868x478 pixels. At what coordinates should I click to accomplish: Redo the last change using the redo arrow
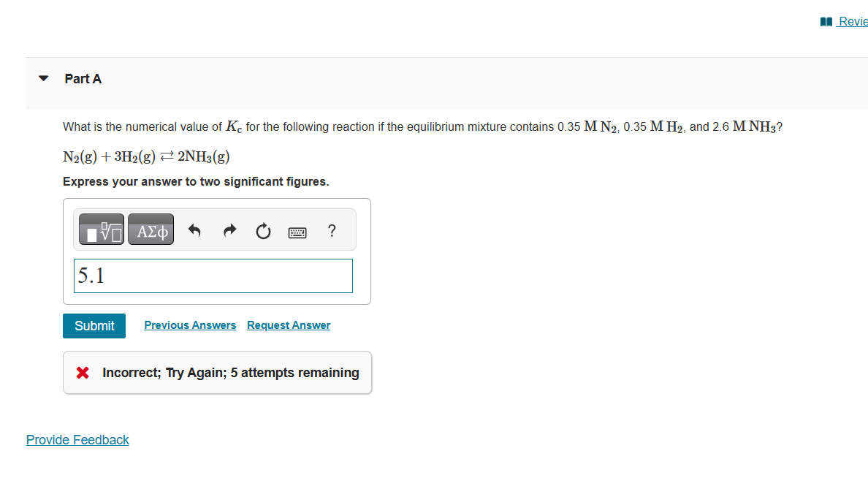[229, 230]
